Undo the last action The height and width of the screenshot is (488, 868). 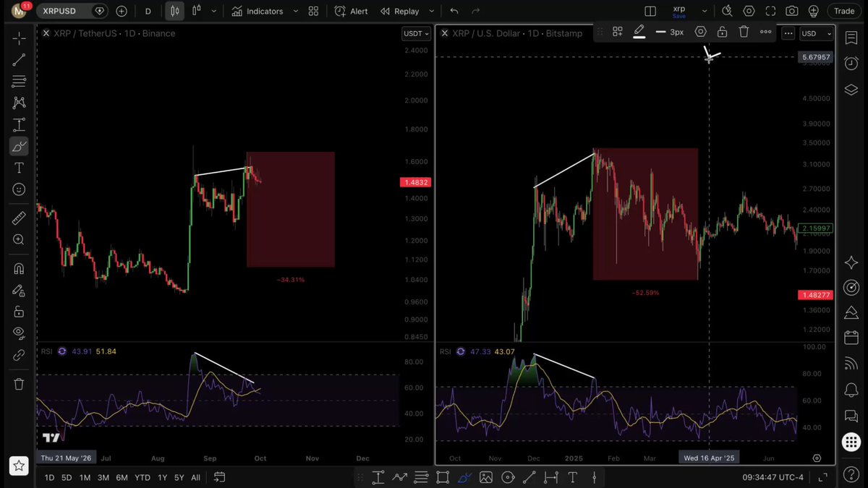click(454, 12)
